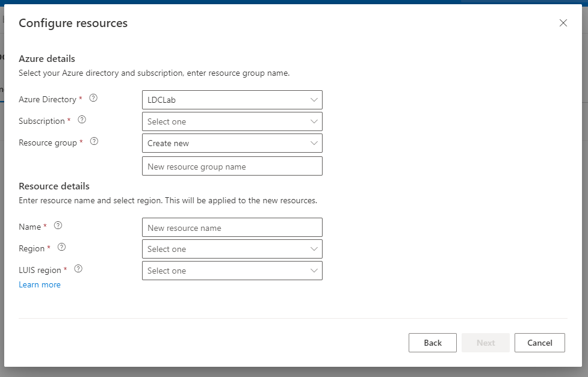
Task: Open the Region selection dropdown
Action: (232, 248)
